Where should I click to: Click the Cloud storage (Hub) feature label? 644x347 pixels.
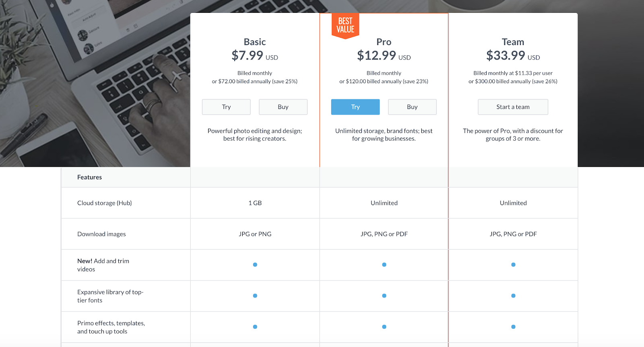(105, 203)
